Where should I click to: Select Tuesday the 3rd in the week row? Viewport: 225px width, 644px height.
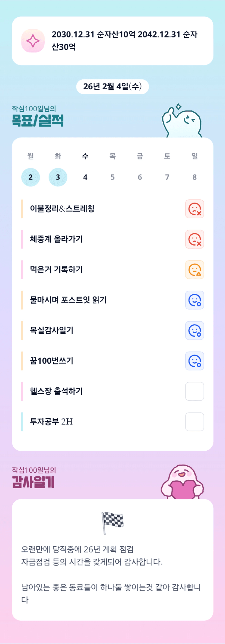(x=58, y=177)
